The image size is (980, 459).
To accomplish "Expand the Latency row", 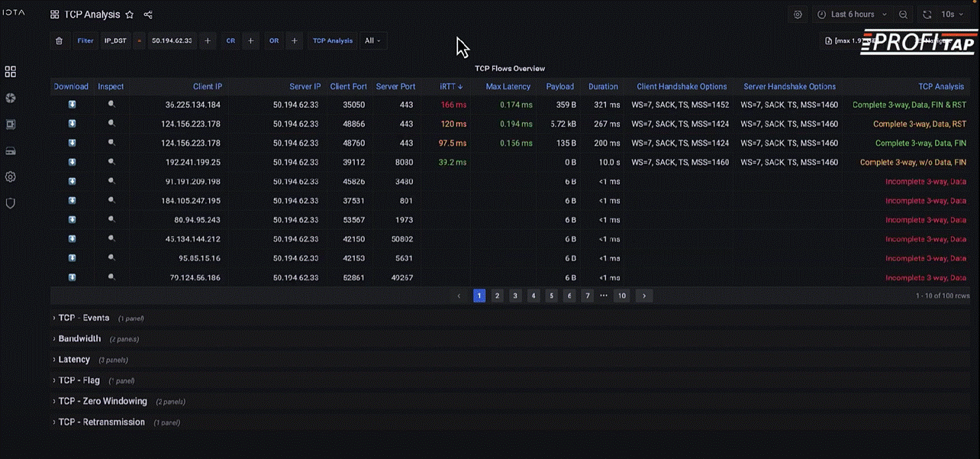I will point(74,360).
